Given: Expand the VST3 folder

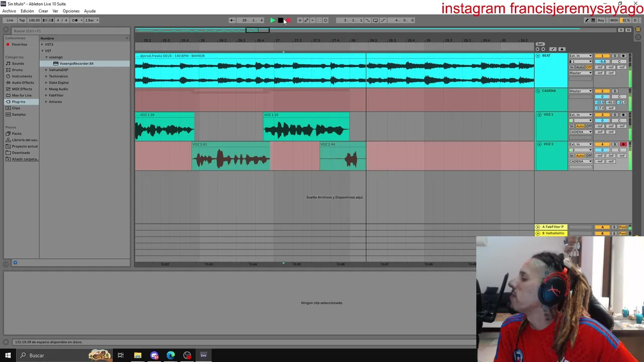Looking at the screenshot, I should (42, 45).
